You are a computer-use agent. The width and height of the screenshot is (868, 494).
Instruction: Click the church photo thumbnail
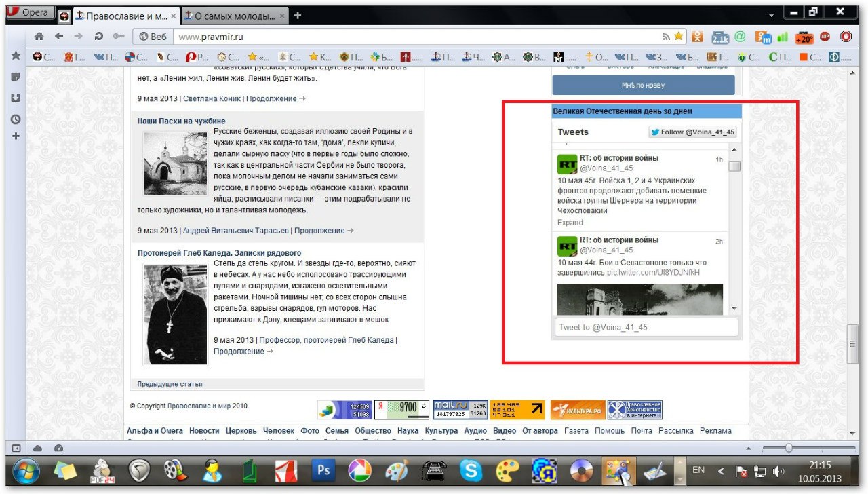(x=176, y=164)
